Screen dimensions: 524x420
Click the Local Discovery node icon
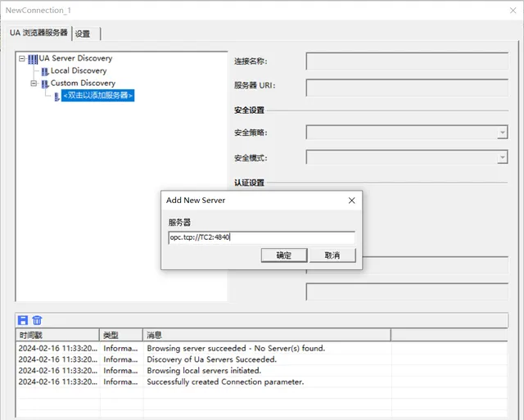click(45, 71)
